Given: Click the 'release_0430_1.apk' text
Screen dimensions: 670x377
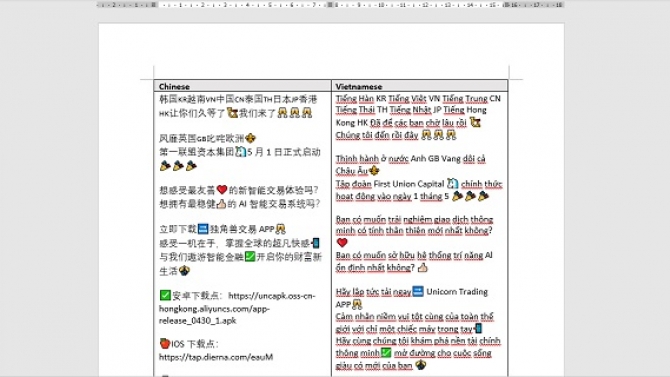Looking at the screenshot, I should [197, 321].
